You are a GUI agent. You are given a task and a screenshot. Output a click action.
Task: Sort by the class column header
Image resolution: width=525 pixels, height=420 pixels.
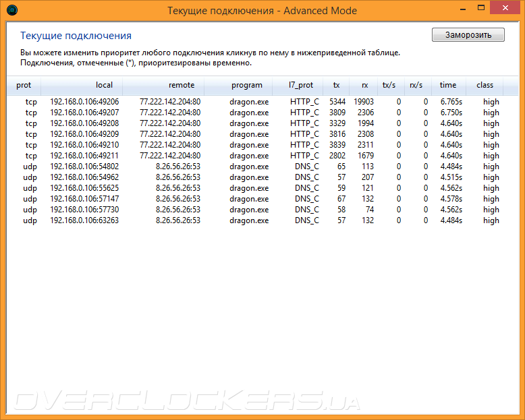pyautogui.click(x=485, y=85)
